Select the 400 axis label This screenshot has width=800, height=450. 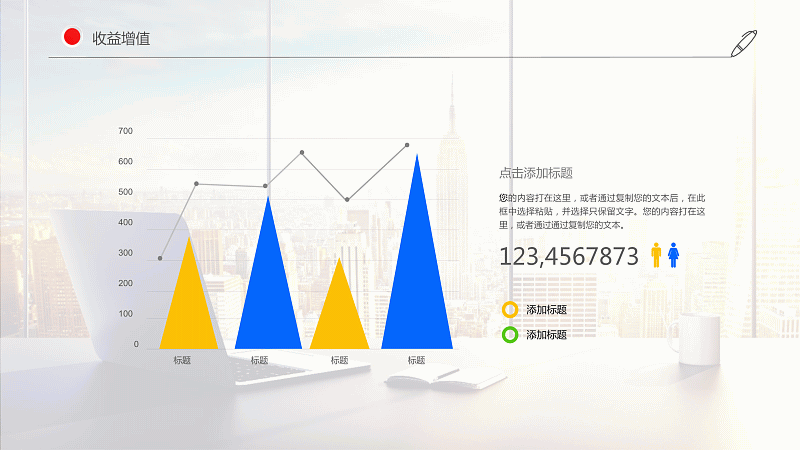point(125,222)
